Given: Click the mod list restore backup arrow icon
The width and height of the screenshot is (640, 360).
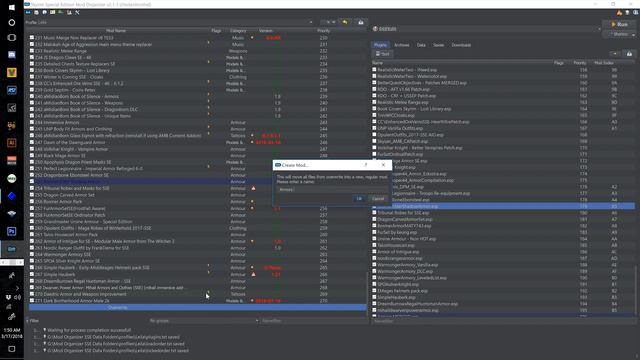Looking at the screenshot, I should [345, 22].
